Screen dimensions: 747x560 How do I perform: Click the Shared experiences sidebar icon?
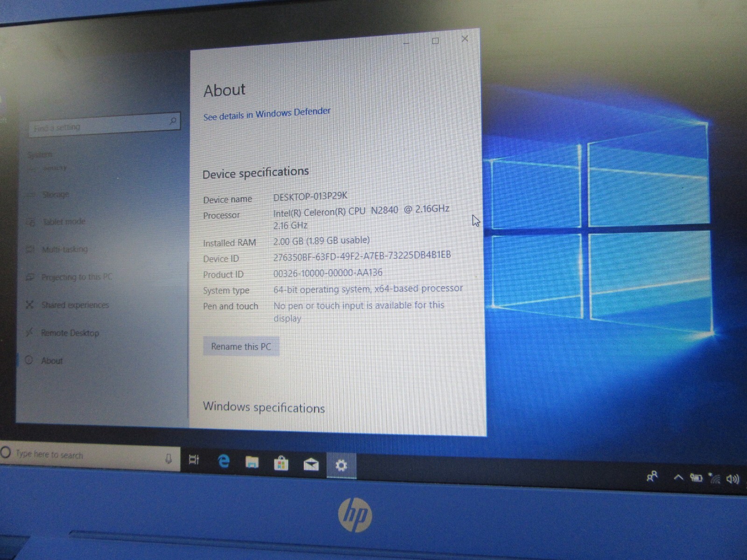coord(29,305)
